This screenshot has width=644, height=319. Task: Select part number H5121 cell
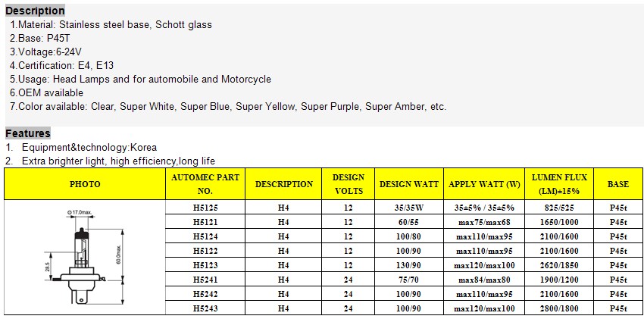coord(205,222)
